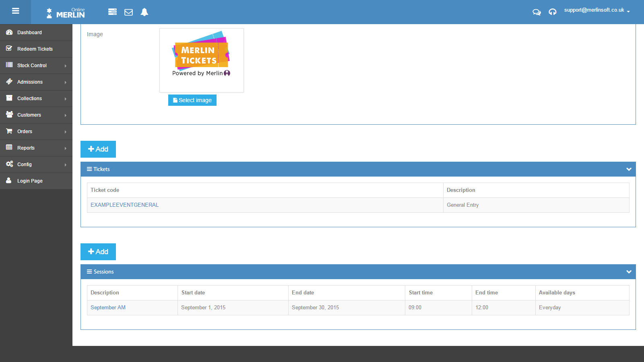The width and height of the screenshot is (644, 362).
Task: Expand Stock Control submenu arrow
Action: click(66, 66)
